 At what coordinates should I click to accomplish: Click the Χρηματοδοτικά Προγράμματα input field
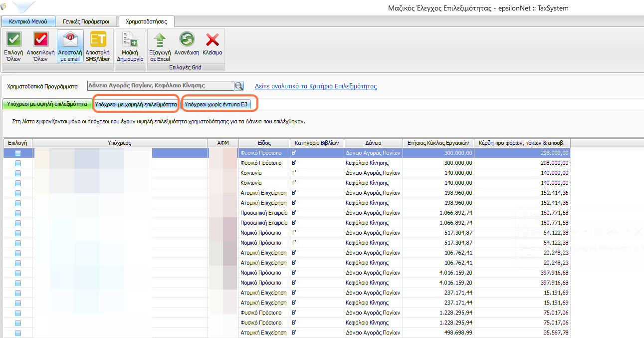pos(161,86)
